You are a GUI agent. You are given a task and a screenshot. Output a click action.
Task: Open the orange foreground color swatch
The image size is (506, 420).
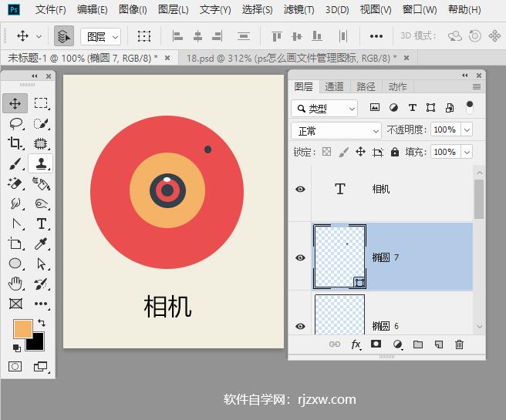(22, 329)
